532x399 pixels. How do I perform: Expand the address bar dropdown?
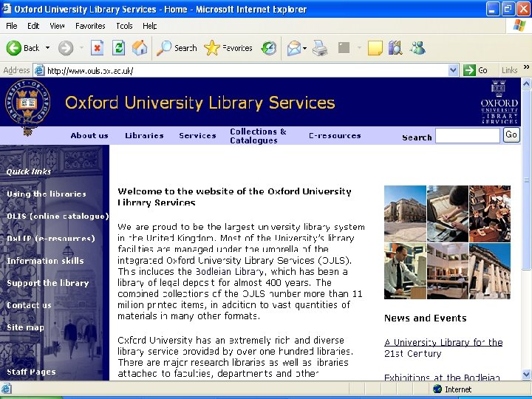tap(453, 70)
